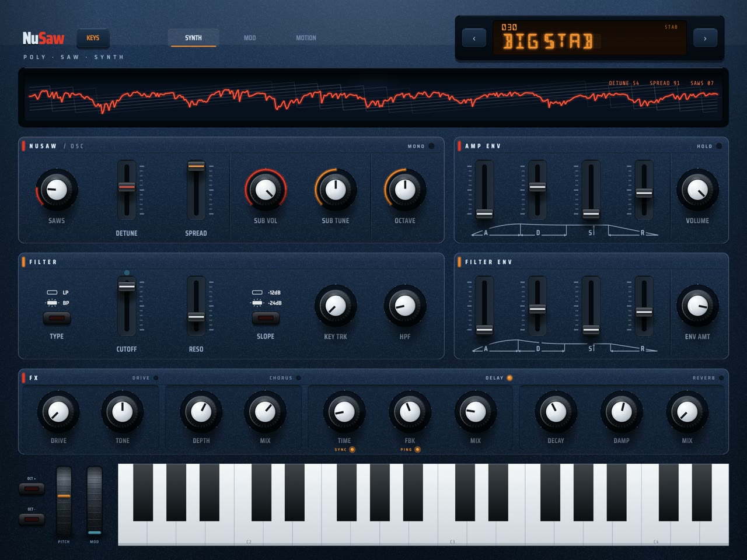747x560 pixels.
Task: Play the C4 key on the keyboard
Action: coord(656,532)
